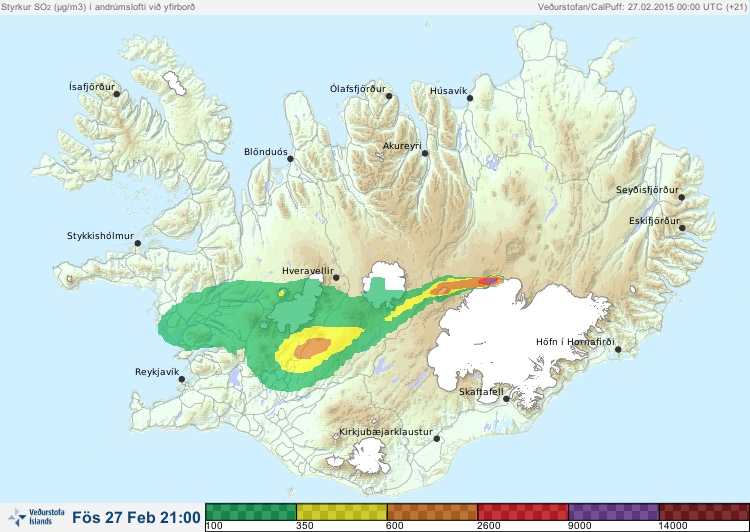Click the orange 600 legend swatch
This screenshot has height=532, width=750.
tap(432, 512)
